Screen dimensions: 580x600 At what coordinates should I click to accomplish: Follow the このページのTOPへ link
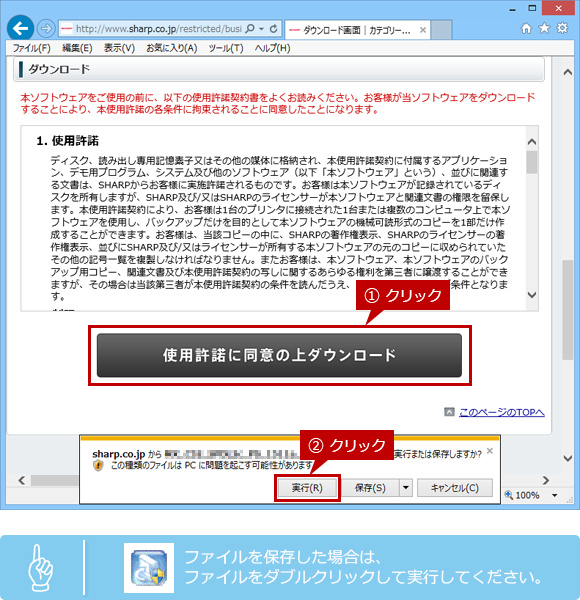(x=502, y=412)
